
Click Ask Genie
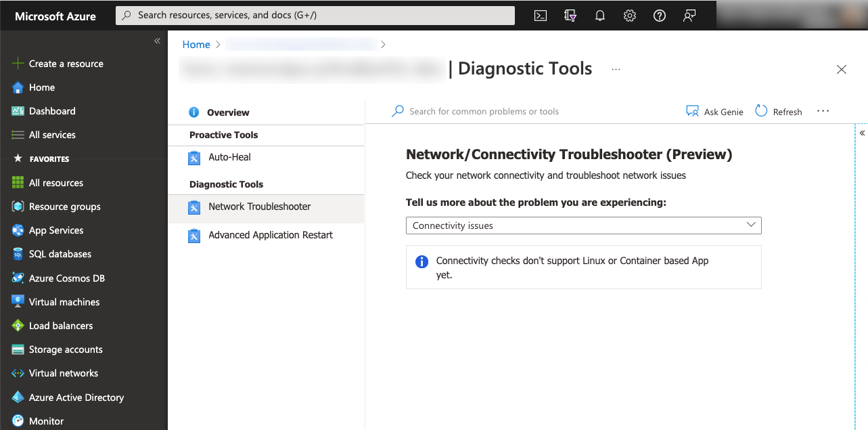click(714, 112)
